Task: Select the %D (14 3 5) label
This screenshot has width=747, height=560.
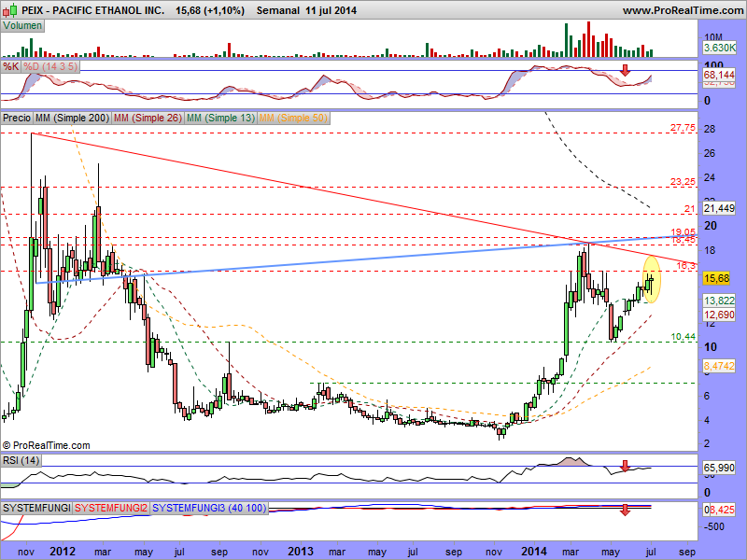Action: click(50, 66)
